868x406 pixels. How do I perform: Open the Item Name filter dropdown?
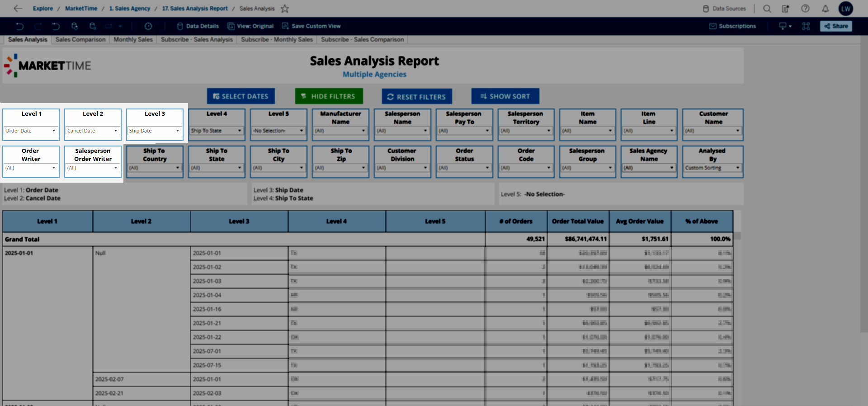click(x=587, y=131)
